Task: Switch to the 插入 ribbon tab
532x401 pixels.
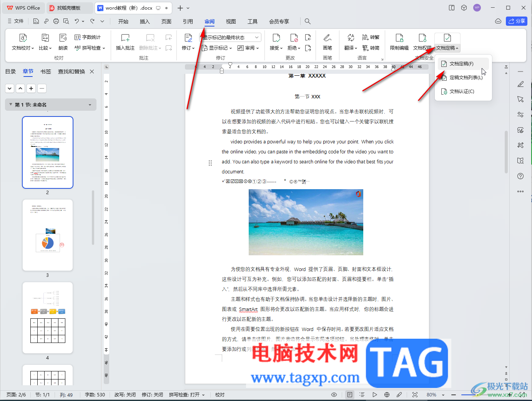Action: point(145,22)
